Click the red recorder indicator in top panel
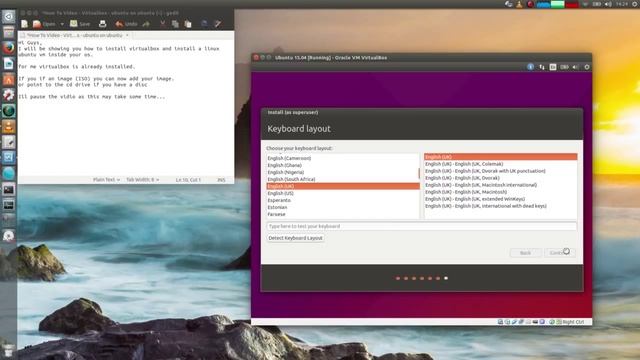This screenshot has height=360, width=640. (530, 4)
